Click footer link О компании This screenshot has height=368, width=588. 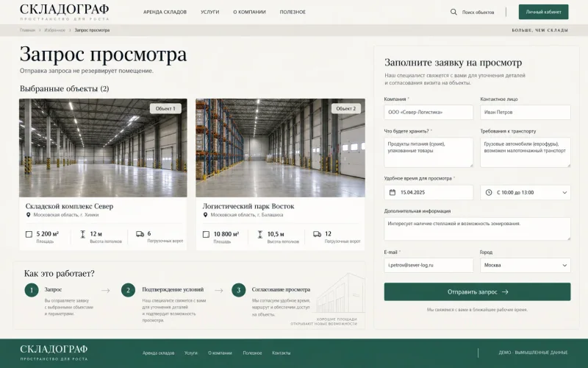click(x=220, y=353)
